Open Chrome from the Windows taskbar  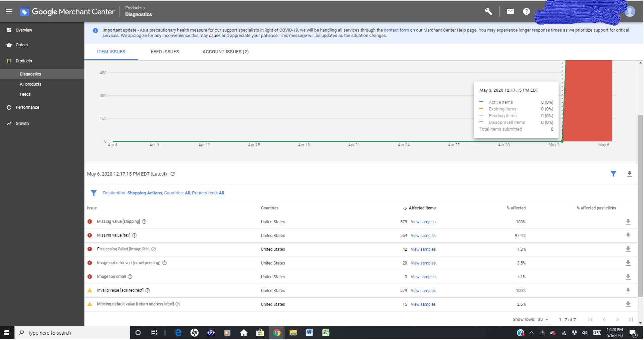(x=277, y=333)
